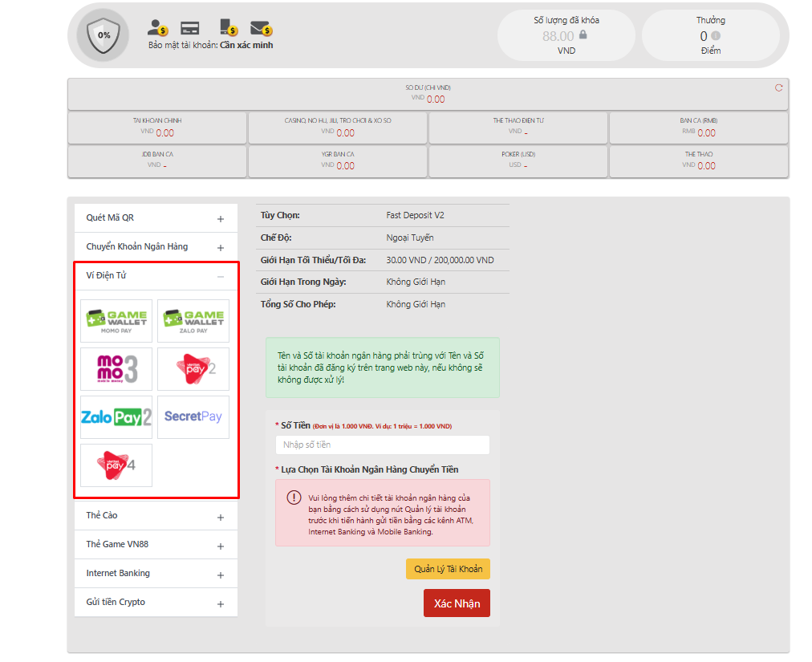Select Game Wallet Momo Pay option
The image size is (812, 662).
click(x=116, y=321)
